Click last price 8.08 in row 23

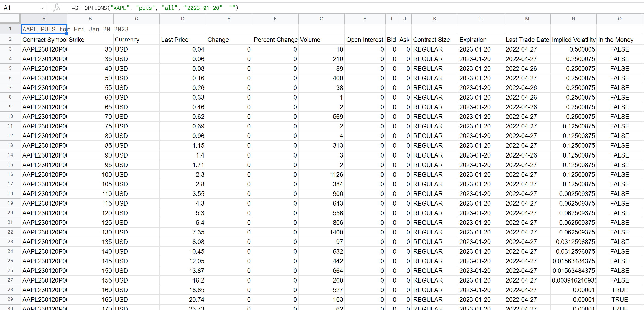[x=183, y=242]
